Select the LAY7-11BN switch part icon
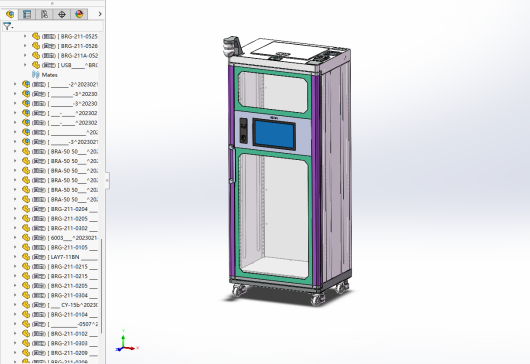Image resolution: width=530 pixels, height=364 pixels. click(x=26, y=257)
